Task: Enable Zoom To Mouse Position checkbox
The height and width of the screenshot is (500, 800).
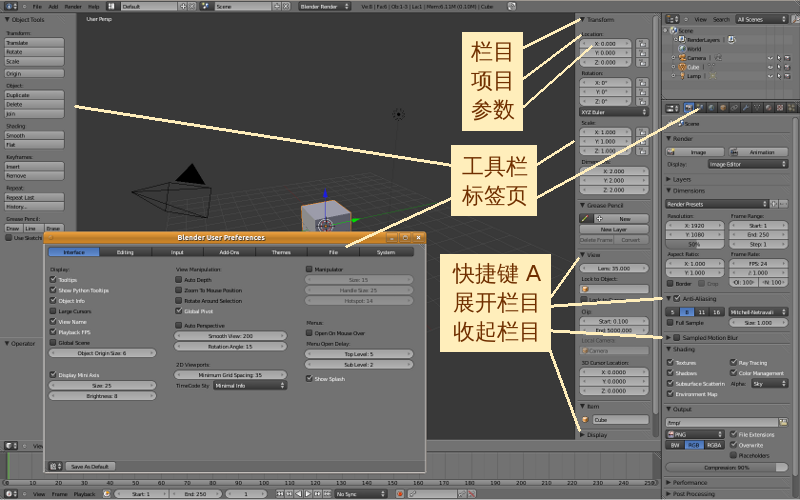Action: coord(179,290)
